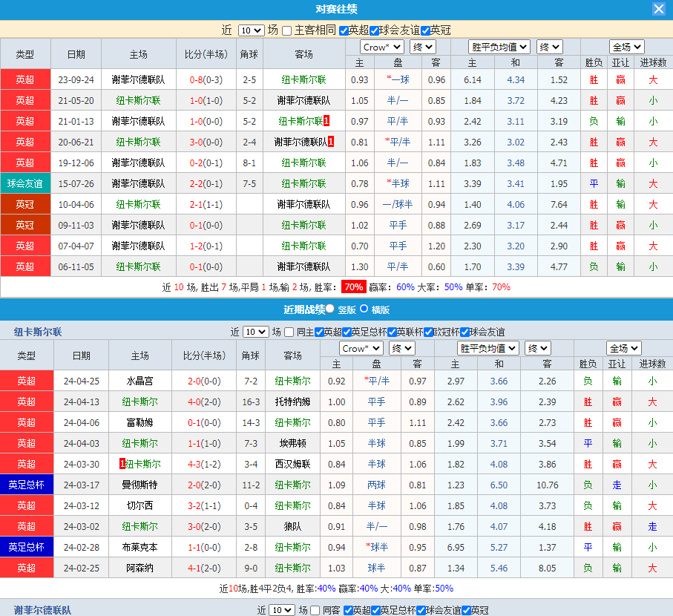Click the red card badge beside 纽卡斯尔联 on 21-01-13
The height and width of the screenshot is (616, 673).
[x=326, y=121]
